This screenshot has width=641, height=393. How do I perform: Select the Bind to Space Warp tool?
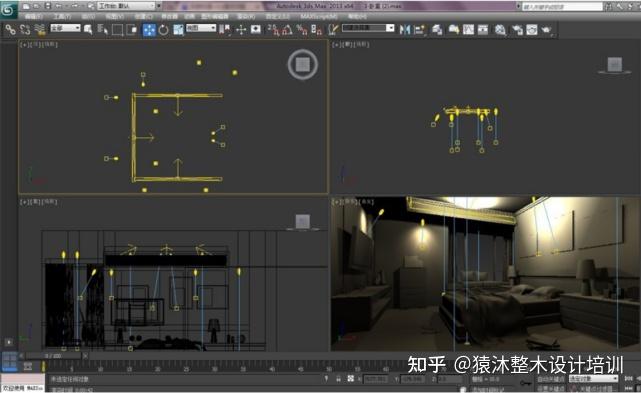[x=40, y=29]
